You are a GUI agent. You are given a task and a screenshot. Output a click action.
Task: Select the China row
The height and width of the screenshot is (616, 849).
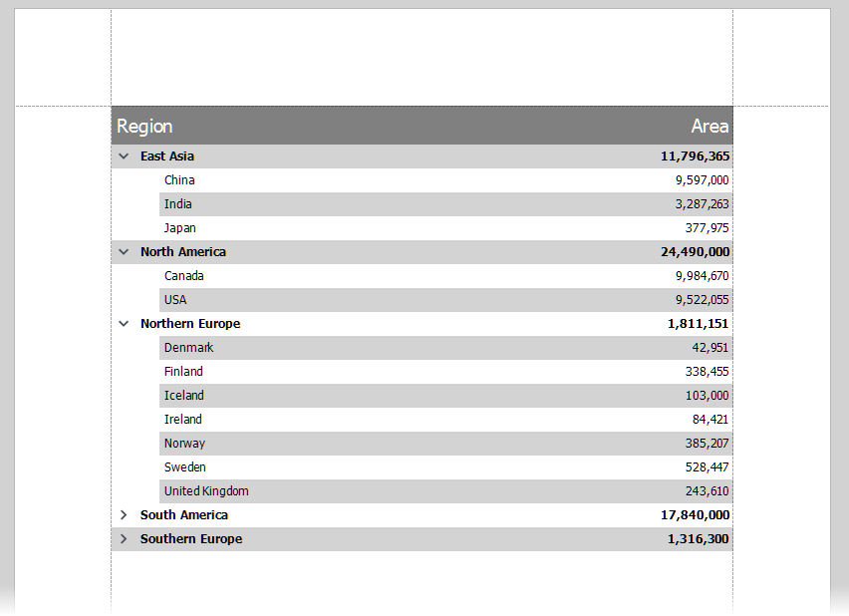click(445, 180)
